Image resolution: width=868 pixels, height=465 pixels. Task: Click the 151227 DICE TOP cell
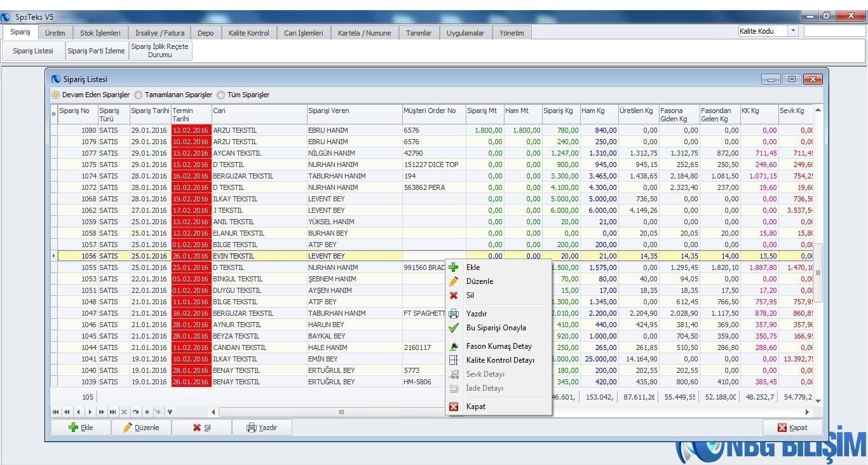tap(433, 165)
